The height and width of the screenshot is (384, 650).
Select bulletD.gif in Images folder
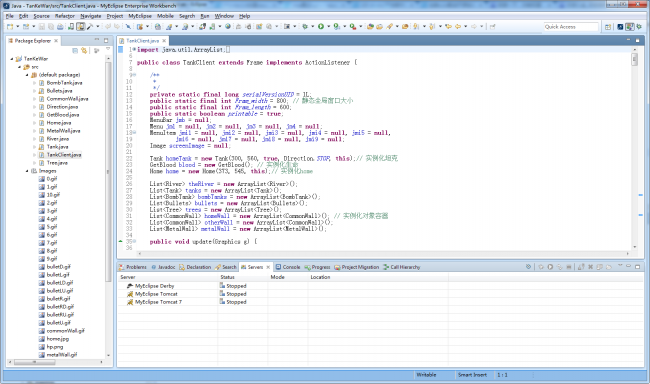[x=58, y=267]
